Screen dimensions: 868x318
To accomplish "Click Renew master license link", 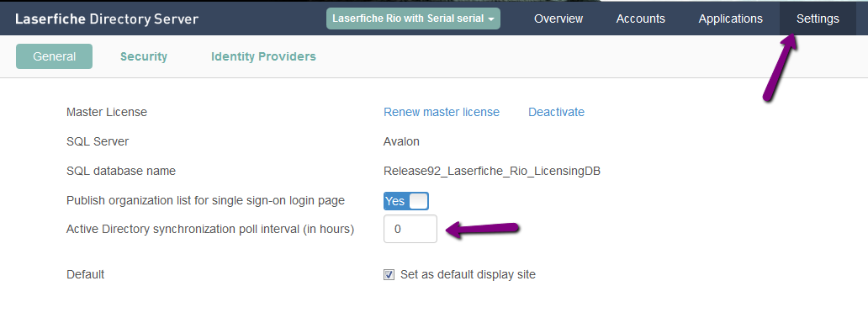I will click(442, 112).
